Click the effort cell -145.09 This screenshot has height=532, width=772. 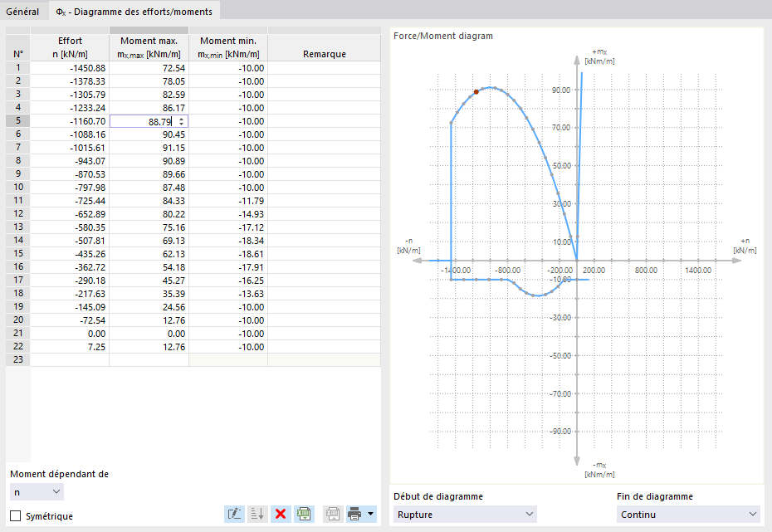click(x=70, y=307)
